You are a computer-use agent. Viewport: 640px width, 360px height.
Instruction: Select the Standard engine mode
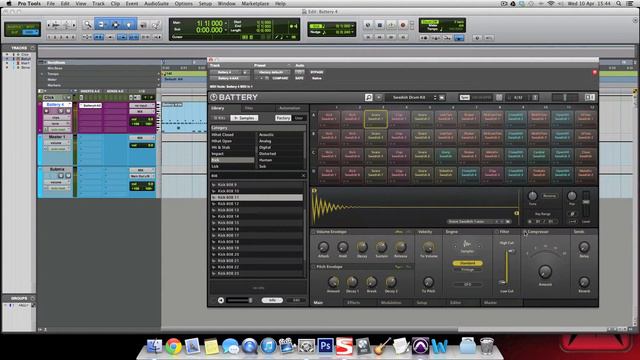pyautogui.click(x=467, y=263)
